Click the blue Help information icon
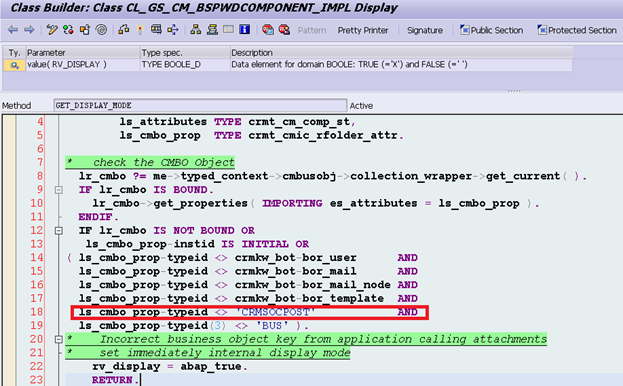Image resolution: width=623 pixels, height=386 pixels. 245,29
